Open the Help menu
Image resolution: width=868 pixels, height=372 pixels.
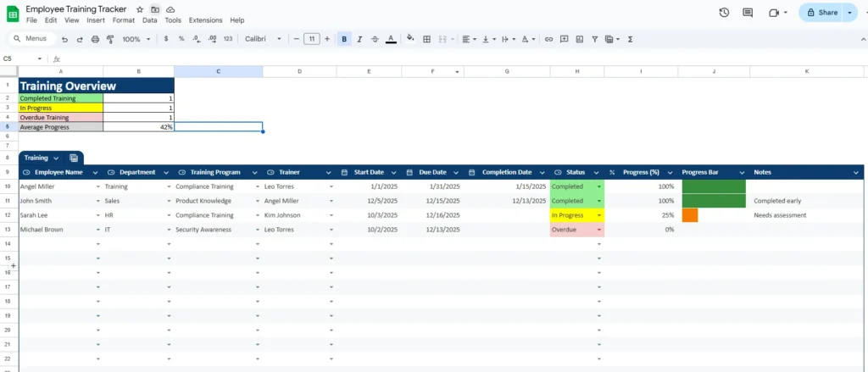point(237,20)
